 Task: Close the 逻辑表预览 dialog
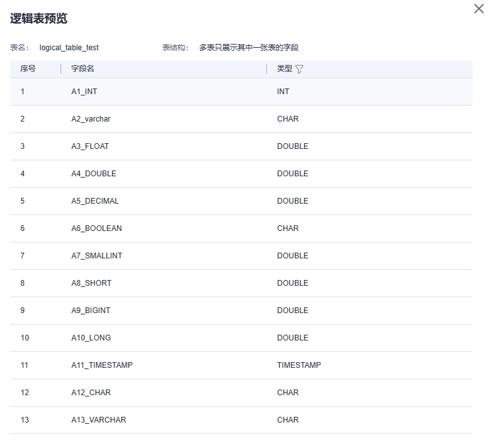coord(478,9)
